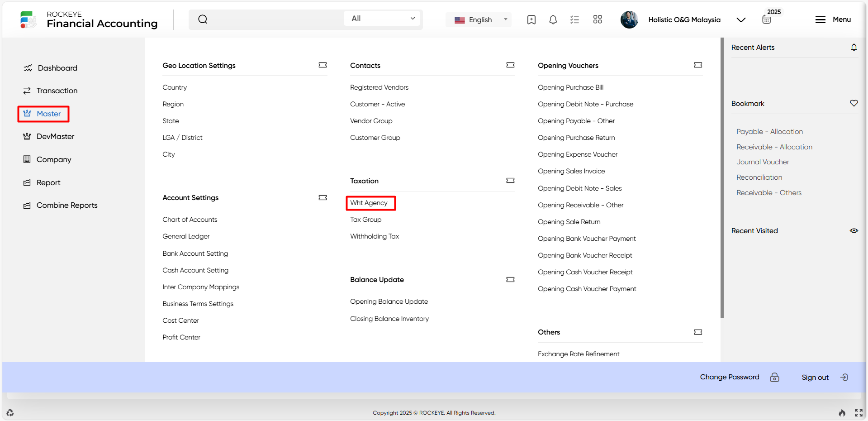
Task: Open the apps grid icon
Action: [598, 19]
